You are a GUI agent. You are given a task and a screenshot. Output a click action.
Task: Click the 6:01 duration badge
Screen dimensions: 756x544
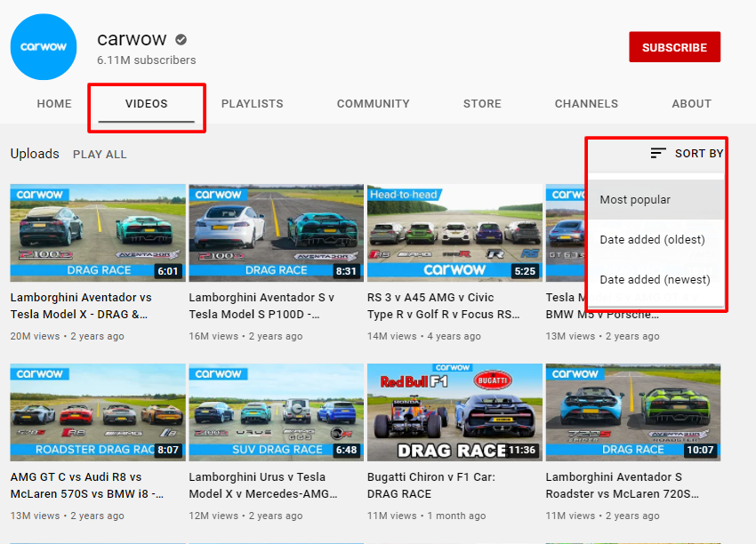[x=168, y=271]
